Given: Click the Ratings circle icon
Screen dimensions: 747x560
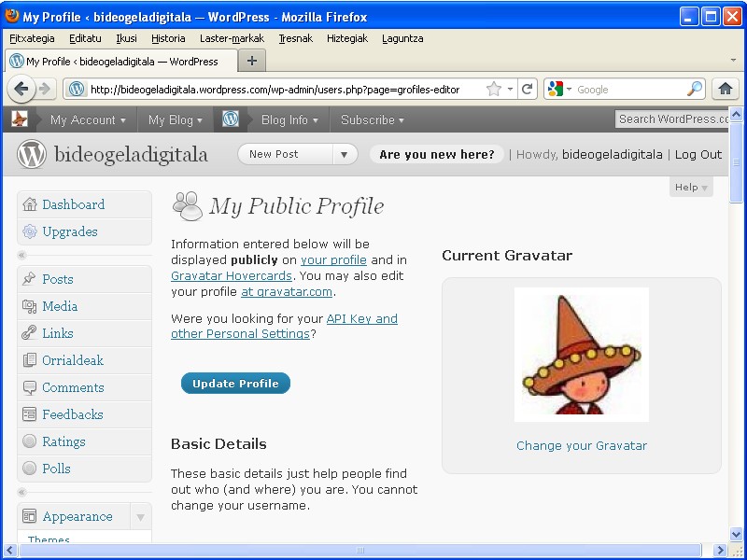Looking at the screenshot, I should [x=29, y=441].
